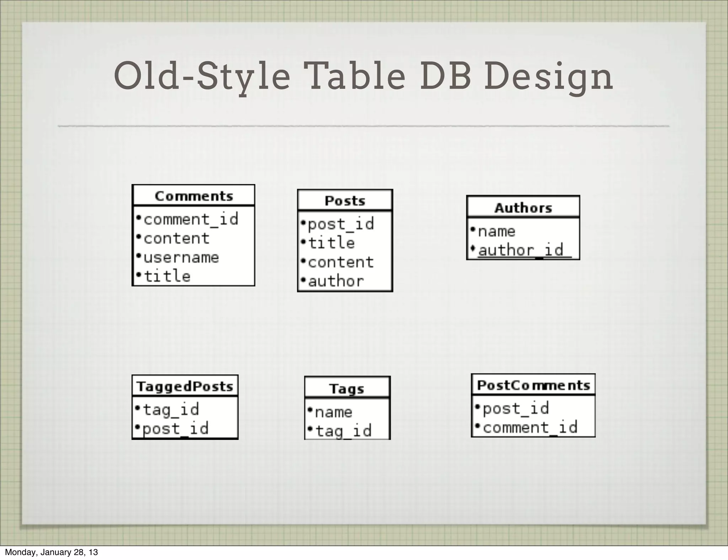This screenshot has height=560, width=728.
Task: Click the Comments table header
Action: (194, 196)
